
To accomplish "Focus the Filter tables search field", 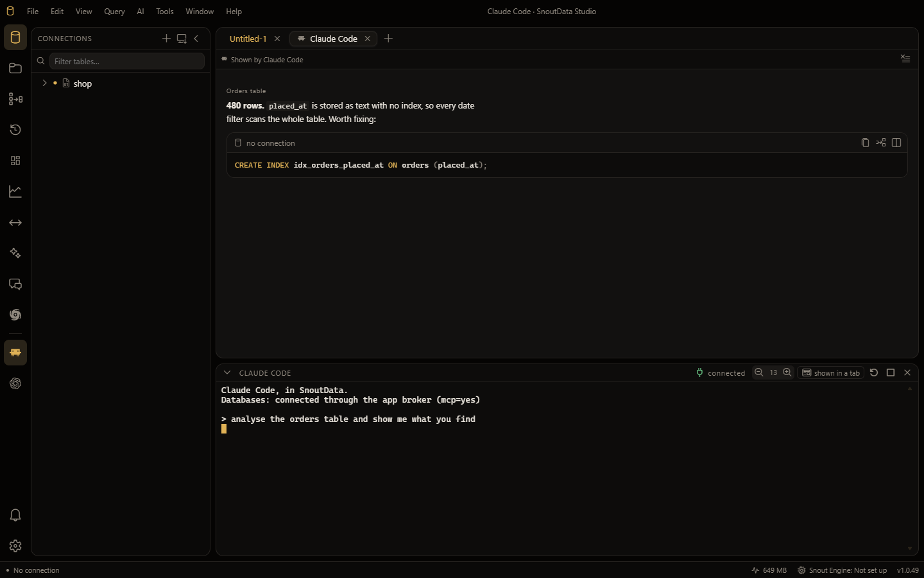I will 127,61.
